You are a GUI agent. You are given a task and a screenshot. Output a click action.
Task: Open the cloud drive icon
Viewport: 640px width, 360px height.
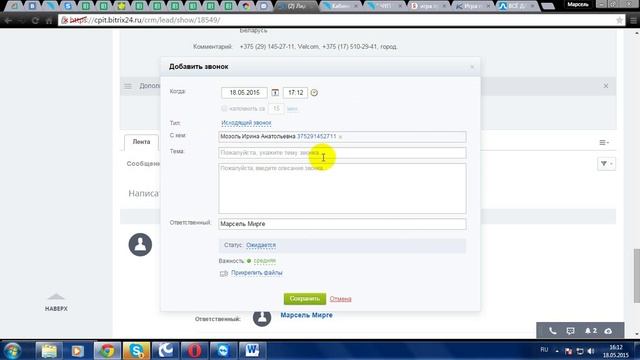608,331
